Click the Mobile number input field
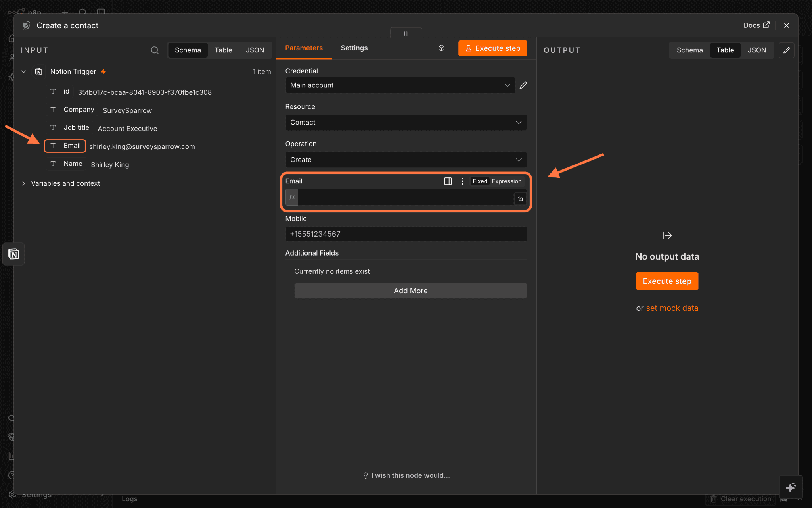 click(406, 234)
